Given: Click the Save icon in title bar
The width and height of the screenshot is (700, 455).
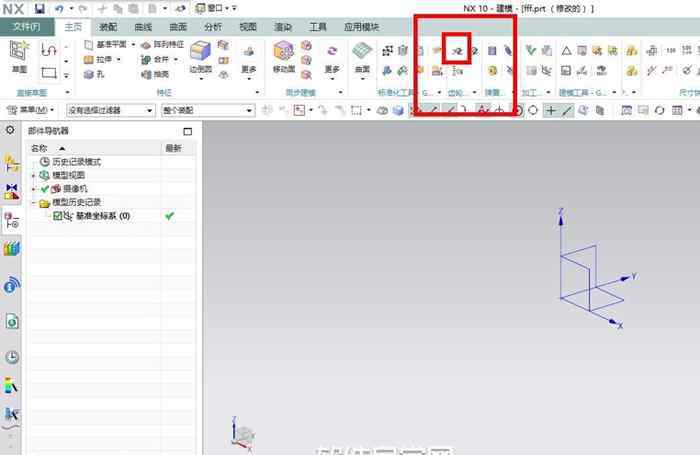Looking at the screenshot, I should [x=40, y=8].
